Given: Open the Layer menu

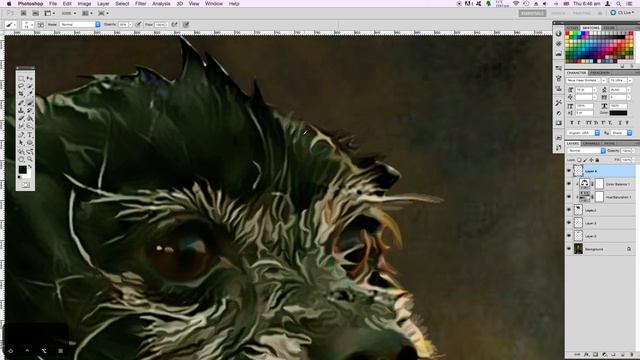Looking at the screenshot, I should pos(103,4).
